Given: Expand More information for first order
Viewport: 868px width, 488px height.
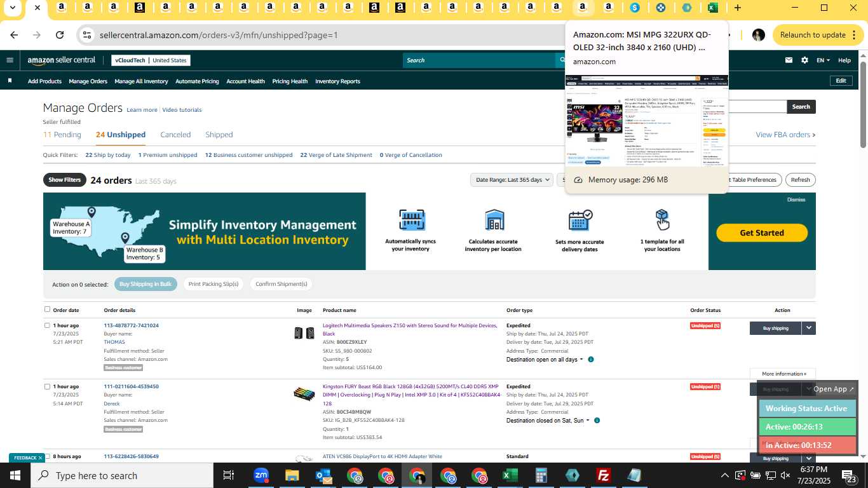Looking at the screenshot, I should point(783,374).
